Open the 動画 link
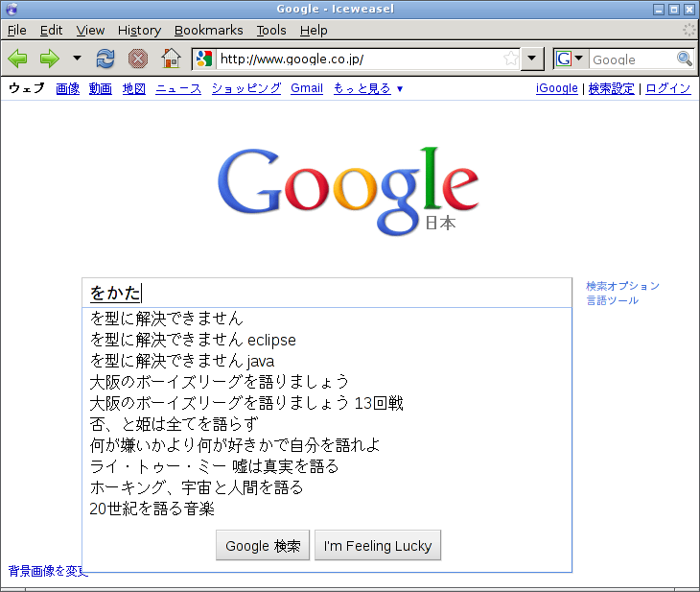Viewport: 700px width, 592px height. point(101,88)
